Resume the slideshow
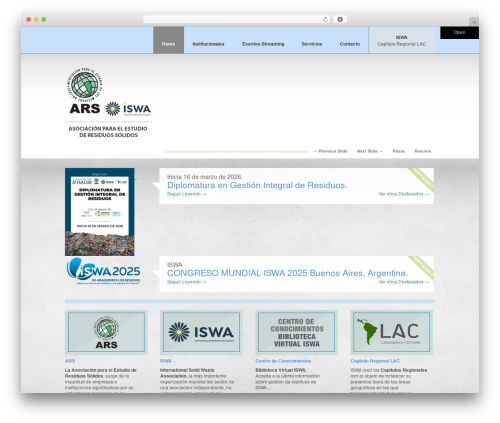500x423 pixels. (x=423, y=151)
